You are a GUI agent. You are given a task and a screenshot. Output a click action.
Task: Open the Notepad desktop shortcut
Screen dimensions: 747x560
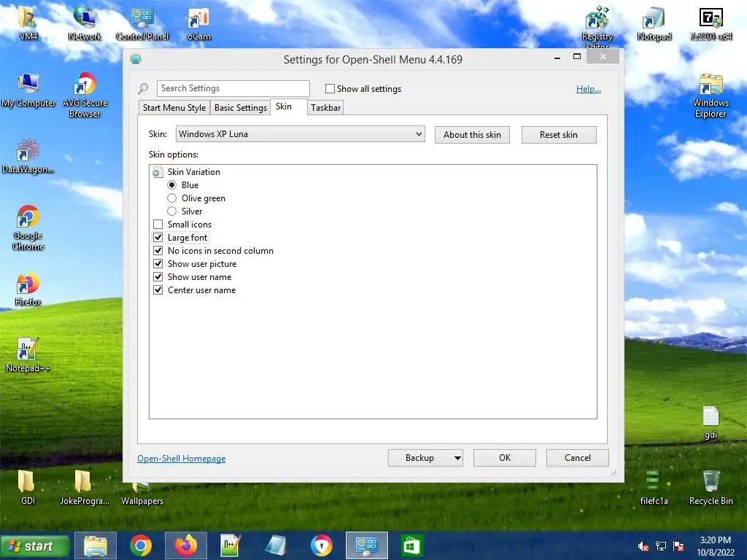tap(654, 23)
